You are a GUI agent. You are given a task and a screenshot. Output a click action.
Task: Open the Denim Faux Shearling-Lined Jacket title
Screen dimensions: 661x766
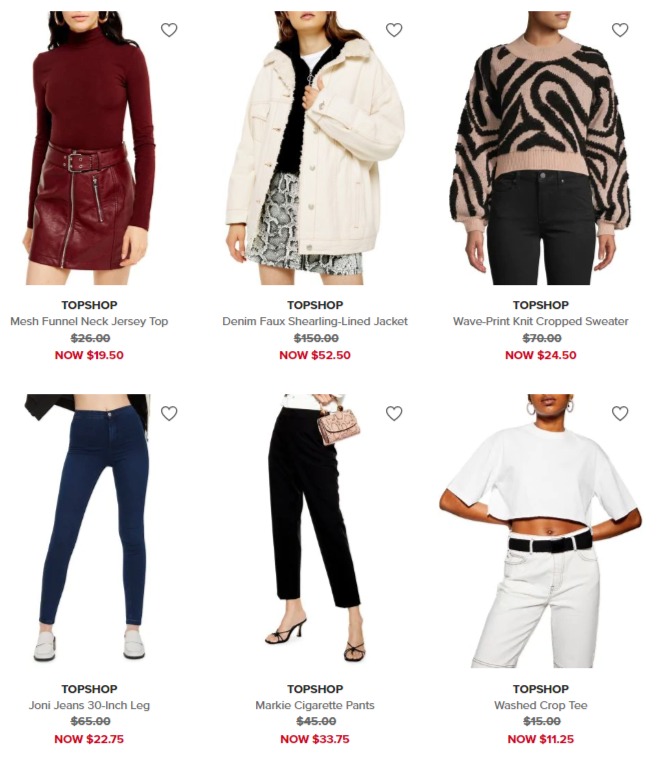[x=315, y=321]
